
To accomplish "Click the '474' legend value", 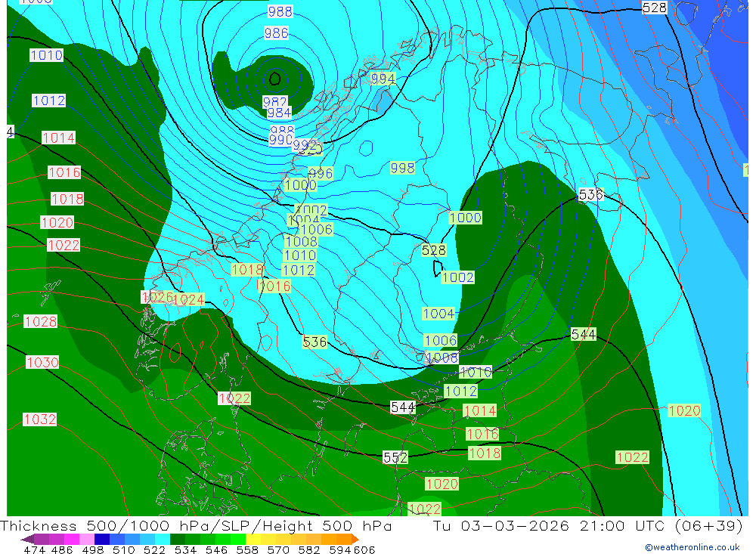I will click(34, 549).
